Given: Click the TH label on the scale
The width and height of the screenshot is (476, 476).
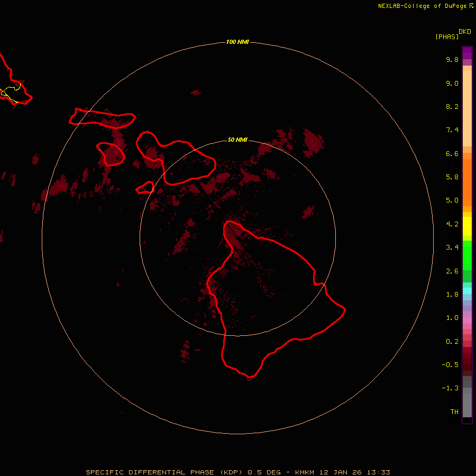Looking at the screenshot, I should pyautogui.click(x=454, y=412).
